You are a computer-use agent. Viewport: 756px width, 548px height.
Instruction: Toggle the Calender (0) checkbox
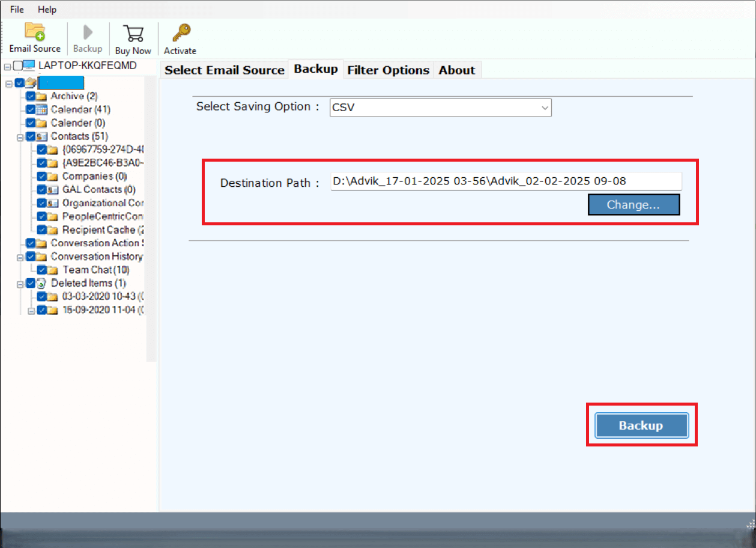[x=31, y=123]
